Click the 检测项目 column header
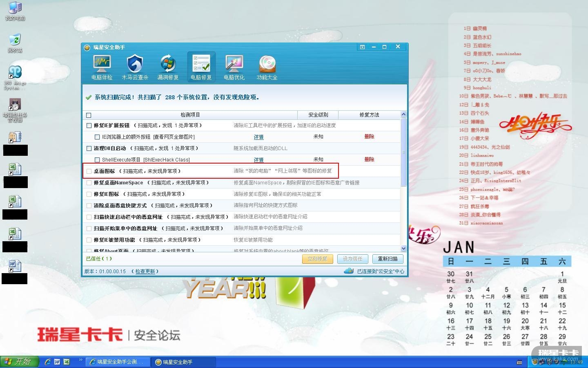 click(x=190, y=115)
